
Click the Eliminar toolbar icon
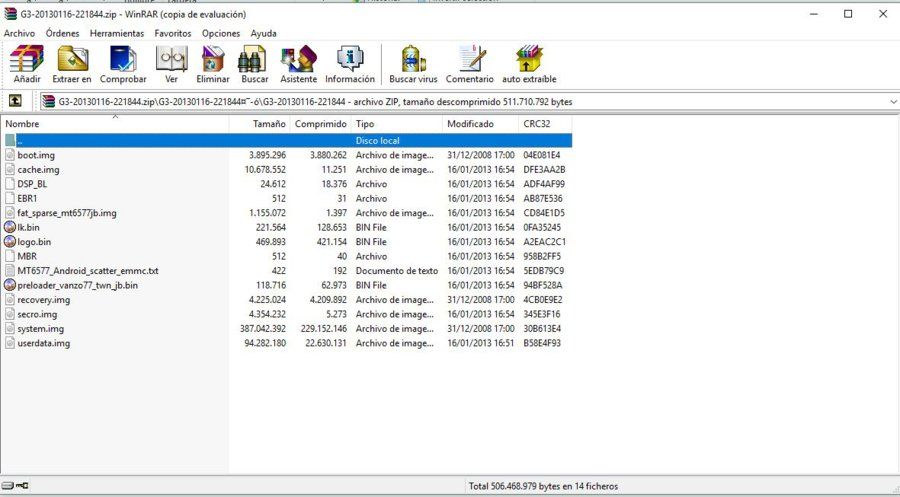coord(213,59)
